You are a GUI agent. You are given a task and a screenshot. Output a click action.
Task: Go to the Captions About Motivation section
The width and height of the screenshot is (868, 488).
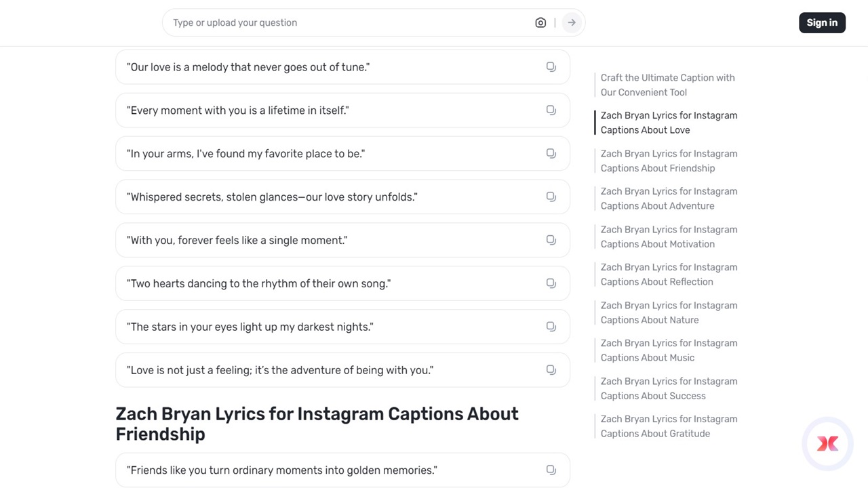[x=669, y=237]
